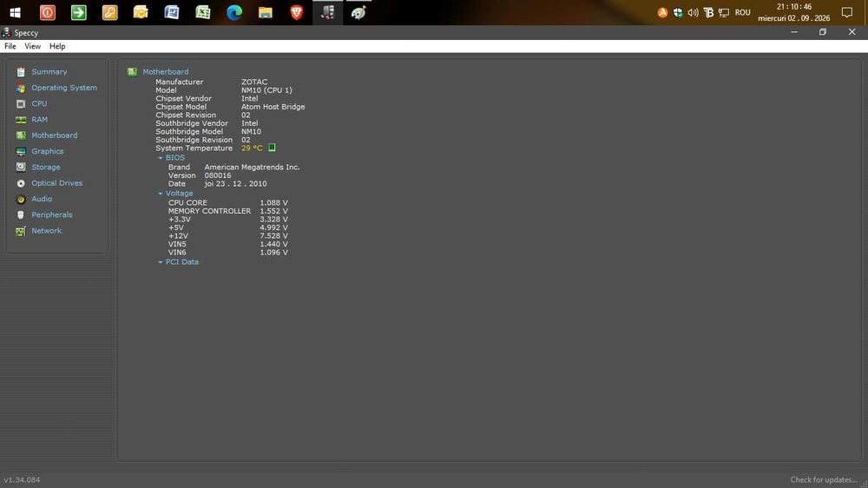The image size is (868, 488).
Task: Select the Operating System Windows-flag icon
Action: pyautogui.click(x=21, y=88)
